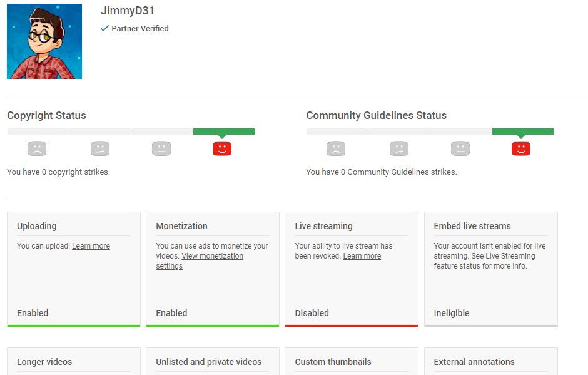Click the Custom thumbnails card title
This screenshot has height=375, width=588.
[333, 362]
